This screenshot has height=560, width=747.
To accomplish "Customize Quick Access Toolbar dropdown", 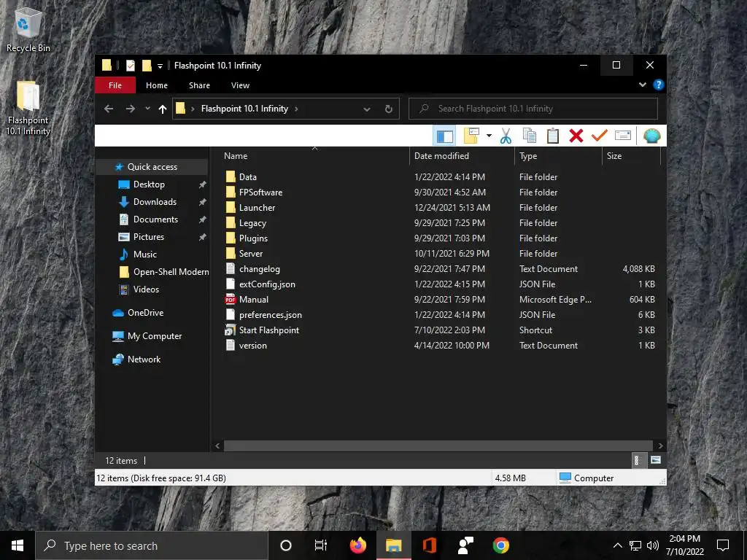I will [x=160, y=66].
